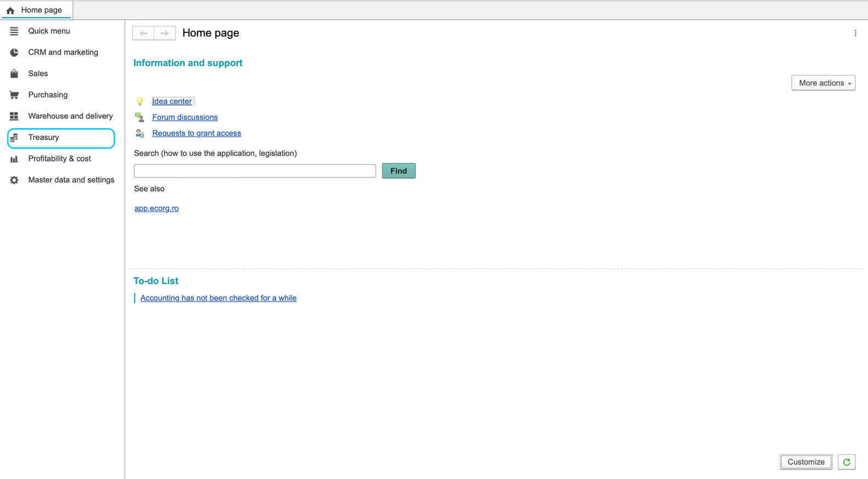
Task: Click the Forum discussions icon
Action: (x=140, y=117)
